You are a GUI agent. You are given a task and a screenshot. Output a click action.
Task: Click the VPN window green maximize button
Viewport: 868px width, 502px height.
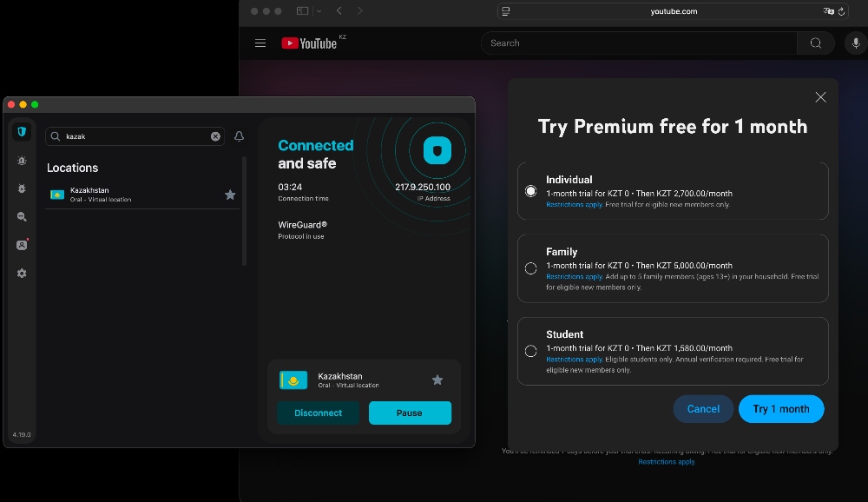(x=35, y=104)
